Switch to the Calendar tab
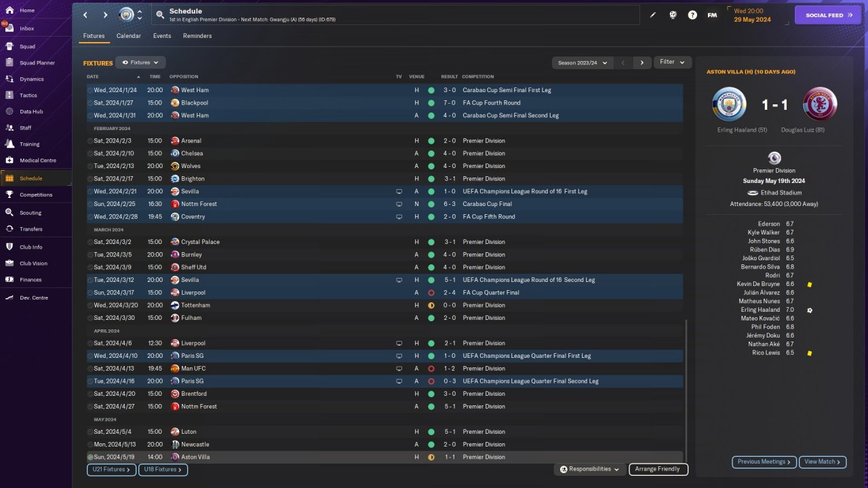Image resolution: width=868 pixels, height=488 pixels. click(x=129, y=36)
